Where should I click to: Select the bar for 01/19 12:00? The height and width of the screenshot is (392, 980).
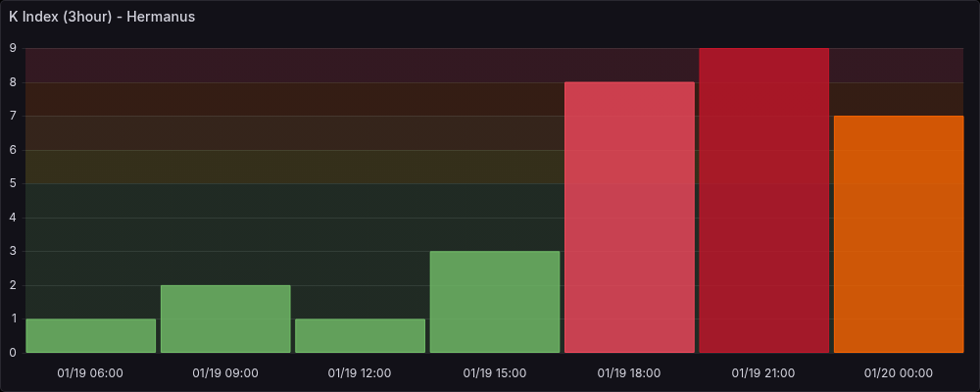pos(360,336)
